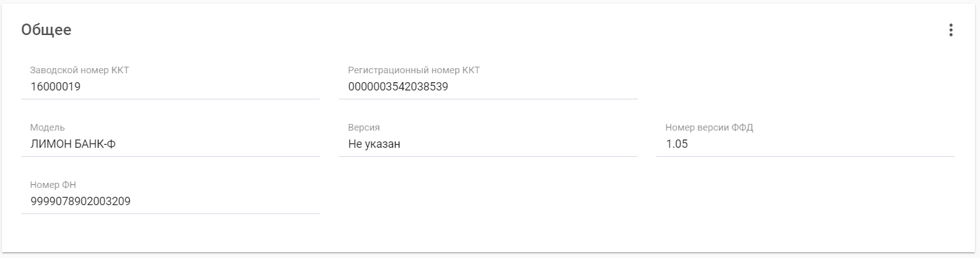The image size is (980, 258).
Task: Click the Номер версии ФФД label
Action: [x=709, y=127]
